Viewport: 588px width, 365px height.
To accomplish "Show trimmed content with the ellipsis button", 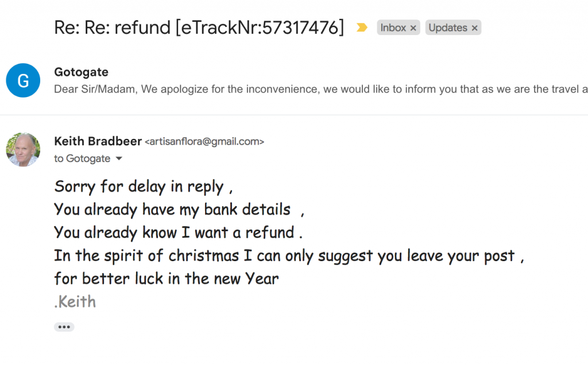I will click(x=64, y=327).
